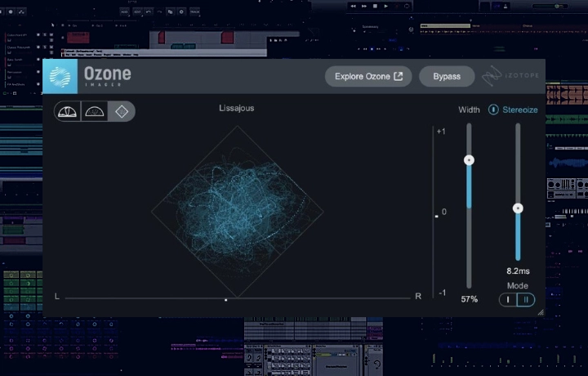Click the Lissajous display title
Viewport: 588px width, 376px height.
click(236, 108)
